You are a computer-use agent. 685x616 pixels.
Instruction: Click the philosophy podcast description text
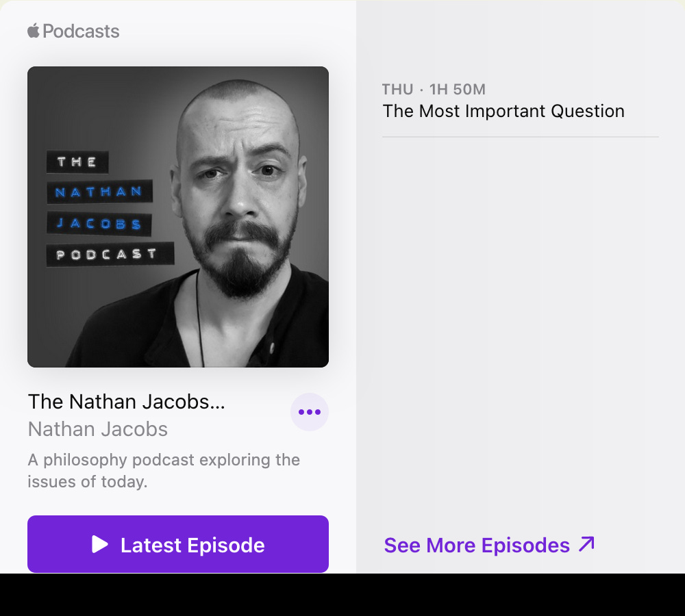click(x=164, y=471)
